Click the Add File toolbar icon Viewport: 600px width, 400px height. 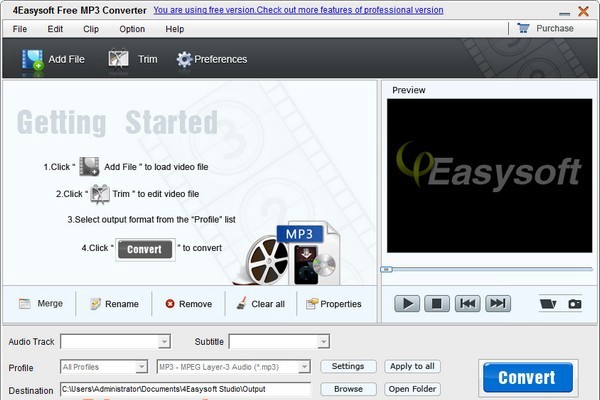tap(33, 60)
